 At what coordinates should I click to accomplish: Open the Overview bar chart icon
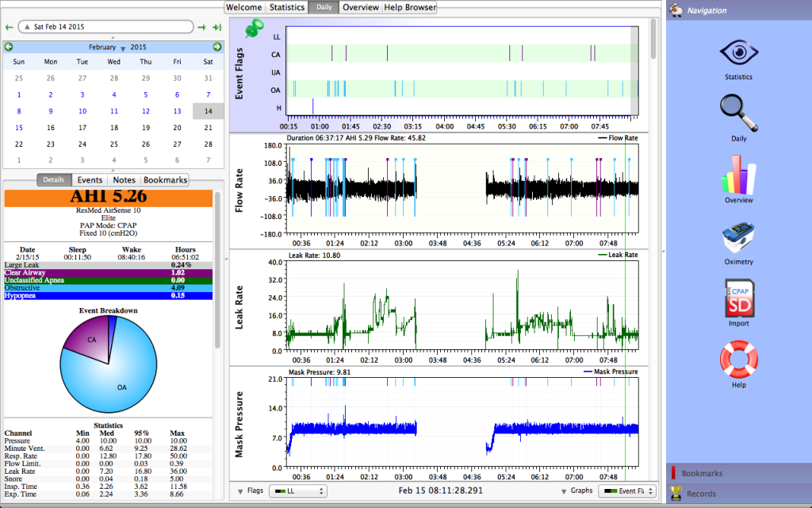click(x=737, y=175)
